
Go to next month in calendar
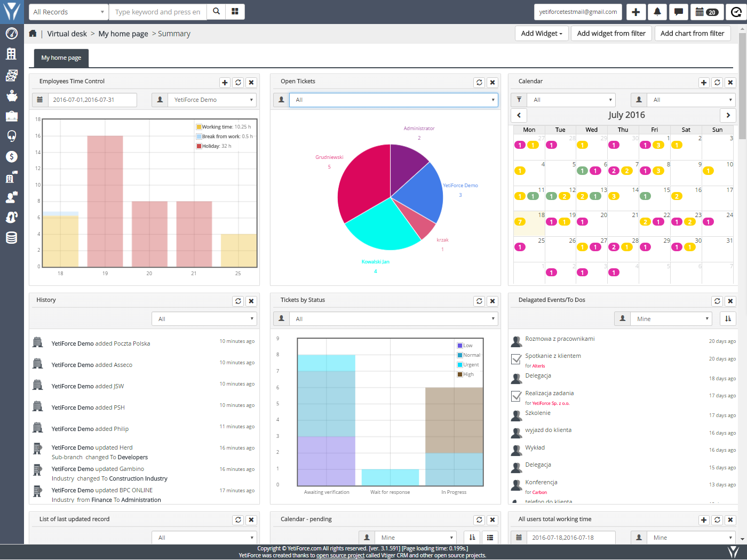(x=728, y=115)
